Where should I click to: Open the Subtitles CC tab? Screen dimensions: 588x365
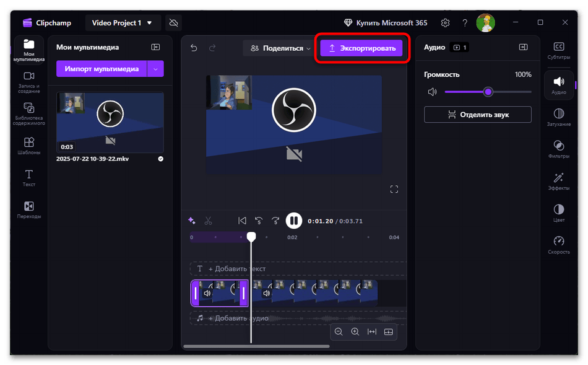tap(559, 50)
